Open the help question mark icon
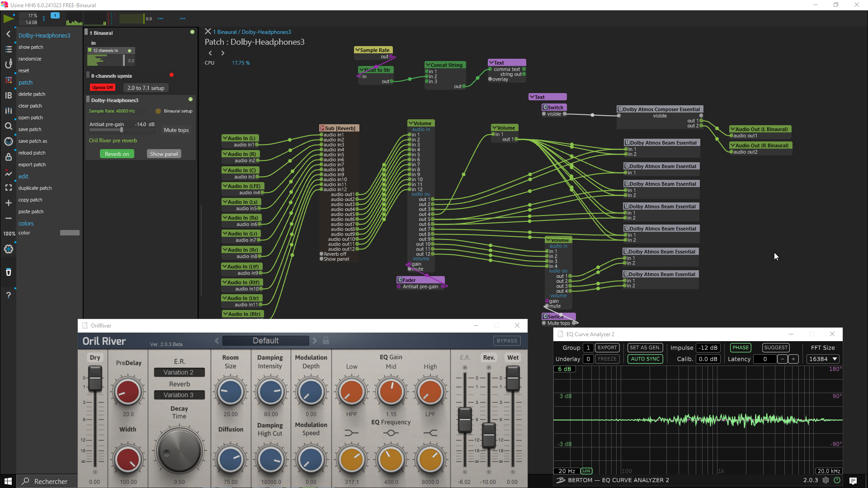Viewport: 868px width, 488px height. click(8, 295)
